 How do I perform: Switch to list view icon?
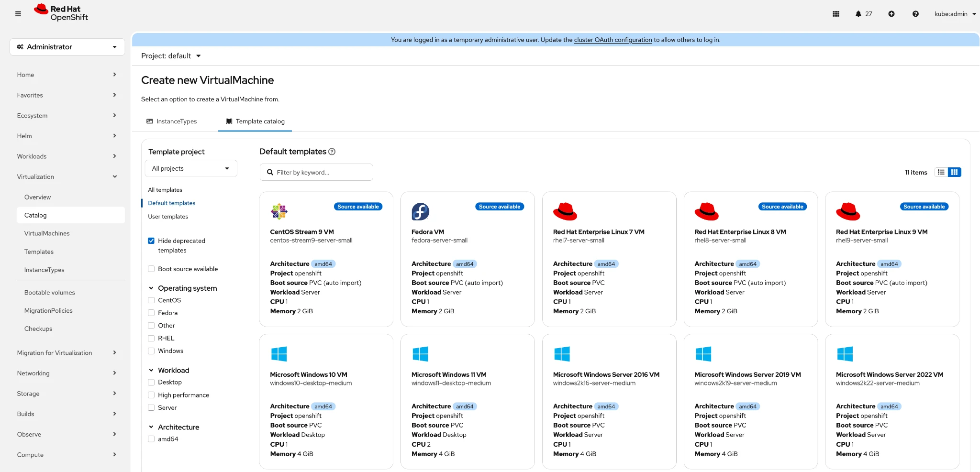941,172
